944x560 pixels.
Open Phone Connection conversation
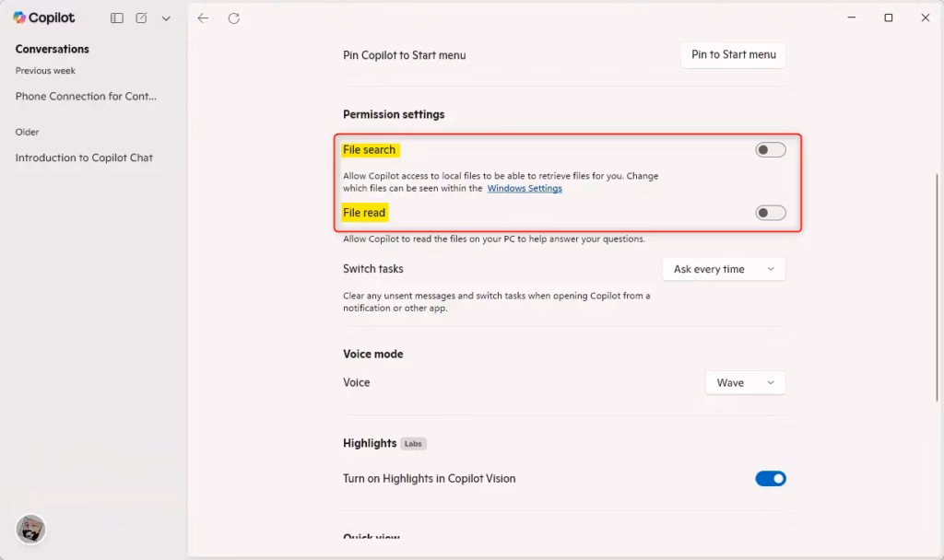(86, 96)
